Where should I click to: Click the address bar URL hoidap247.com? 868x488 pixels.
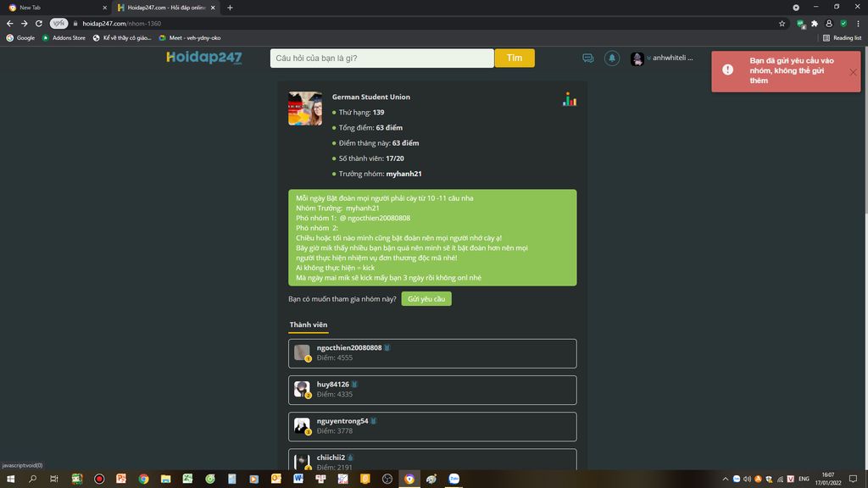click(x=121, y=23)
